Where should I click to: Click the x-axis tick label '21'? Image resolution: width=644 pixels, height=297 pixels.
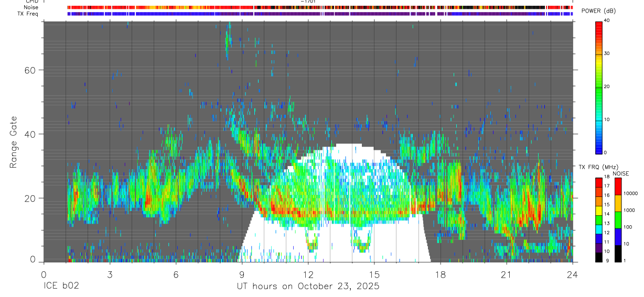pos(507,274)
